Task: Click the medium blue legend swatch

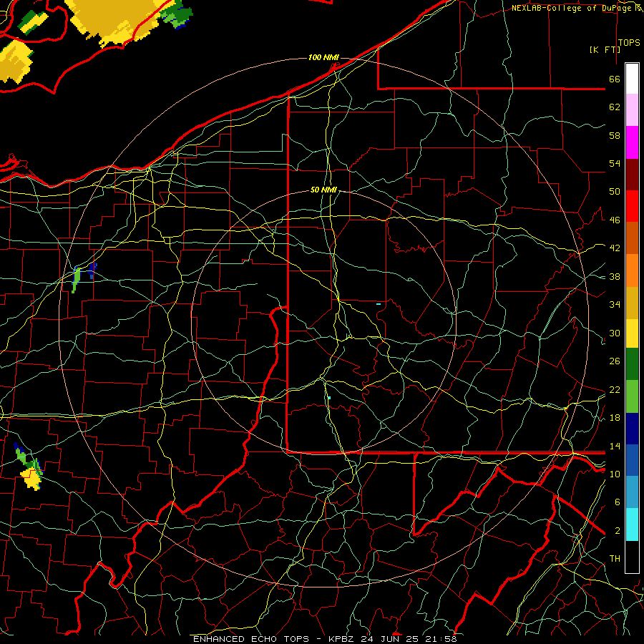Action: pos(632,460)
